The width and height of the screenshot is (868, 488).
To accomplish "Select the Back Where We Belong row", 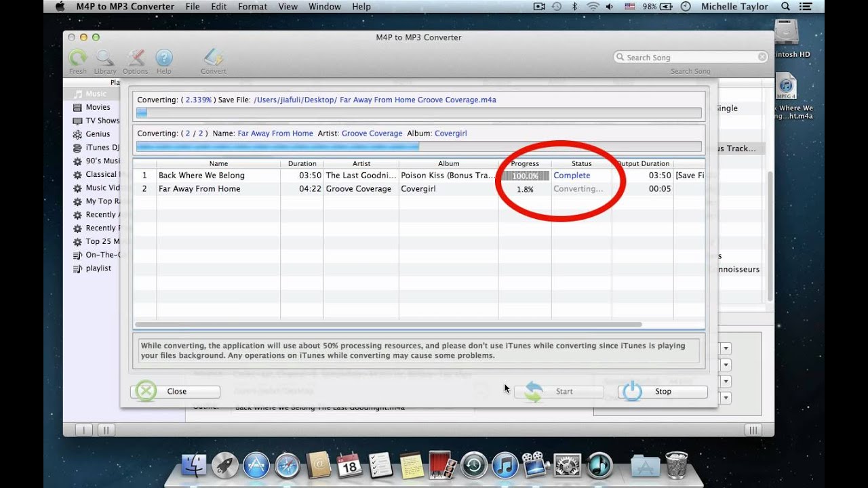I will [x=418, y=176].
